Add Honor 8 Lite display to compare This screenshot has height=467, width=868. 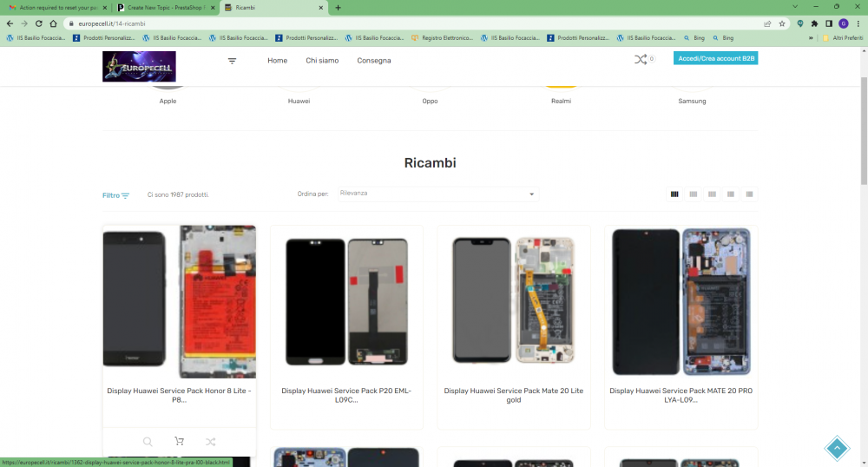click(210, 442)
